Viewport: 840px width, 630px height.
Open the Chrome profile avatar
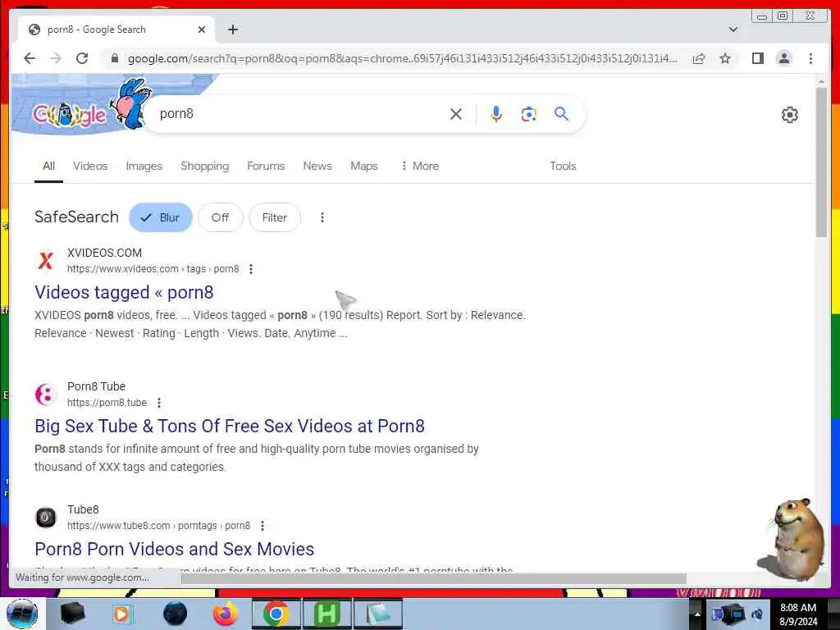(784, 58)
